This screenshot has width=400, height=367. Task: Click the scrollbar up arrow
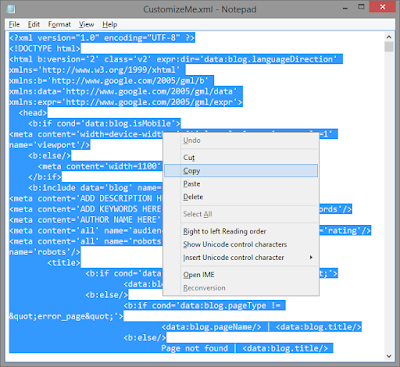(x=389, y=37)
